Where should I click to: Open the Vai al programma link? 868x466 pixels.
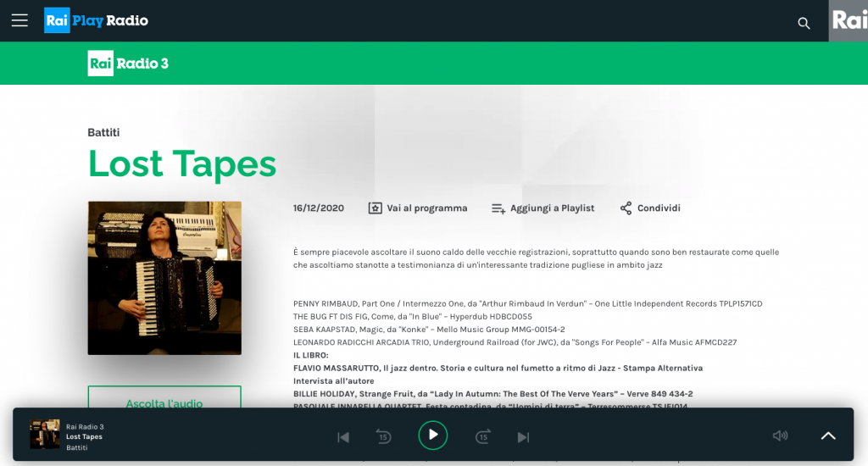click(427, 208)
